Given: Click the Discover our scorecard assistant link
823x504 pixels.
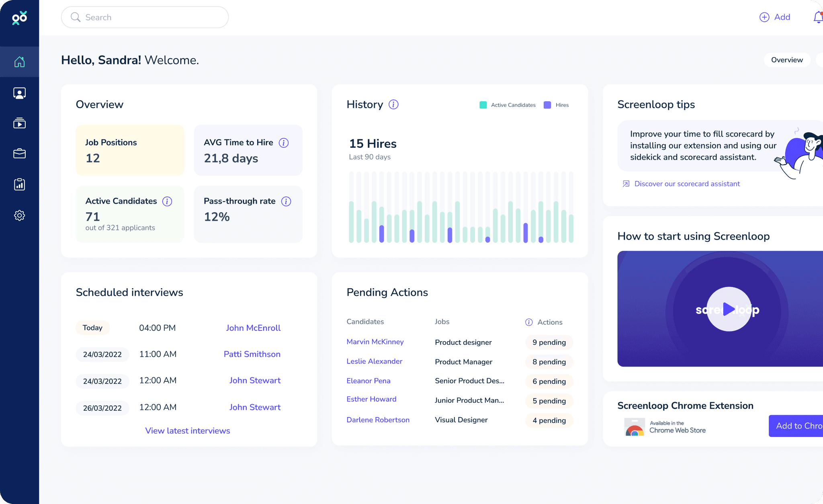Looking at the screenshot, I should [687, 184].
